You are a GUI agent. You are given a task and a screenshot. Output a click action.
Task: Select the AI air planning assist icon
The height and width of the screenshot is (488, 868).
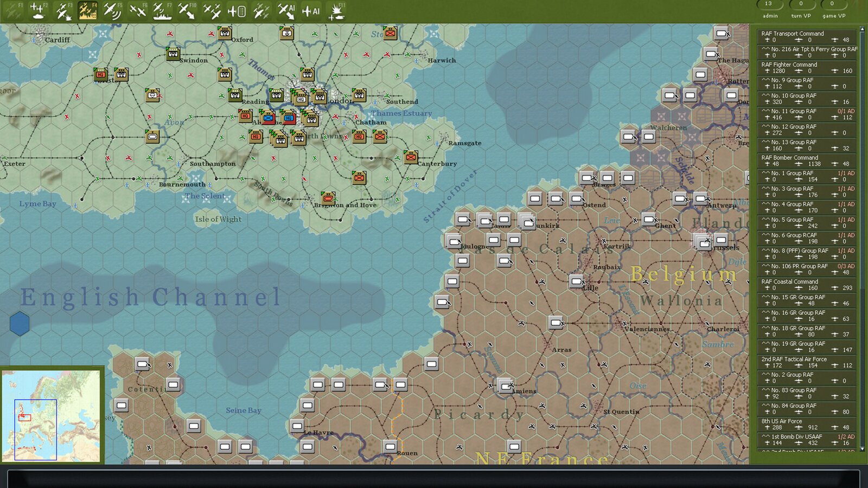[x=310, y=10]
